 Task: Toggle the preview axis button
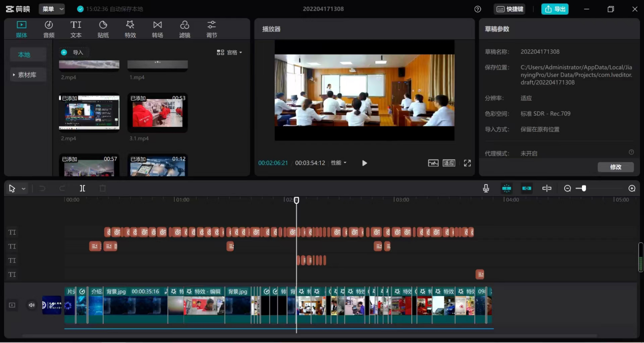547,189
